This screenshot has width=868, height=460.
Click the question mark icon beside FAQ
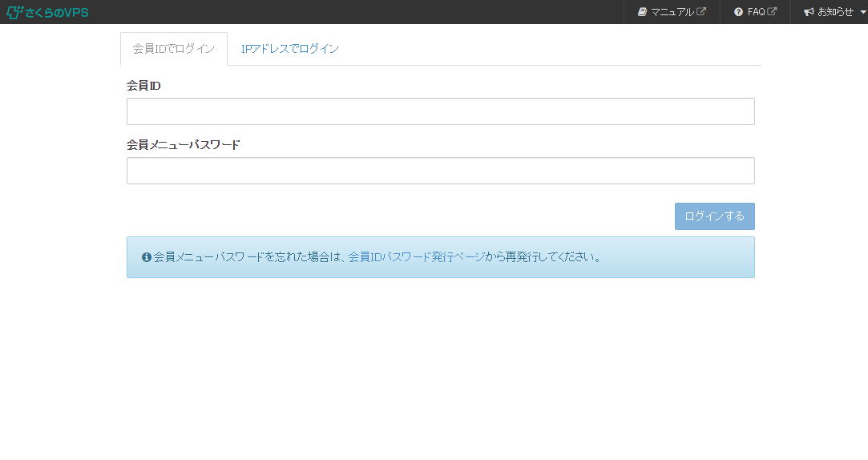(x=738, y=12)
